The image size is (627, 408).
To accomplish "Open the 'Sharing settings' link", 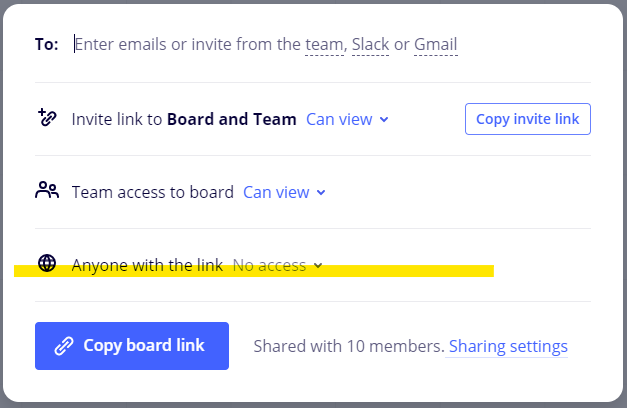I will tap(508, 346).
